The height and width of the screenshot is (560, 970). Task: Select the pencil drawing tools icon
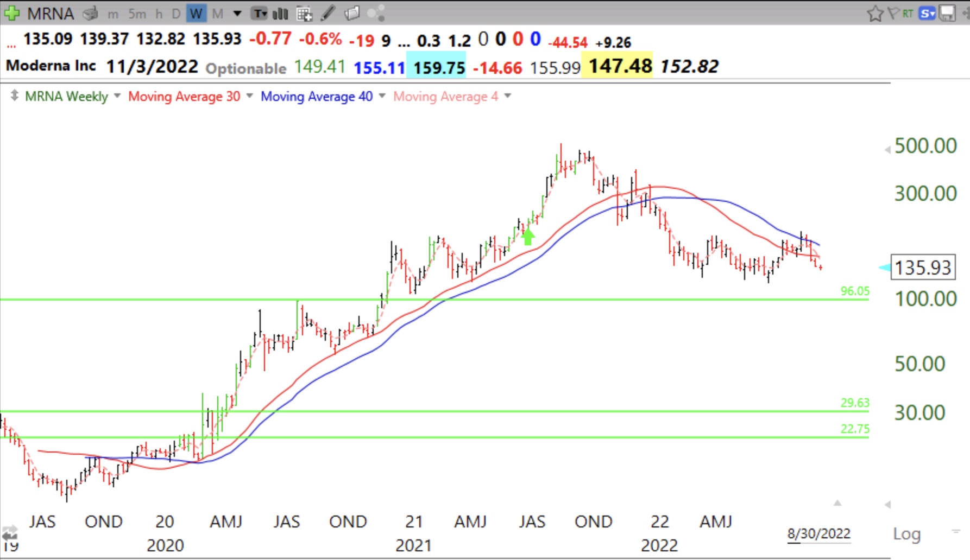327,13
